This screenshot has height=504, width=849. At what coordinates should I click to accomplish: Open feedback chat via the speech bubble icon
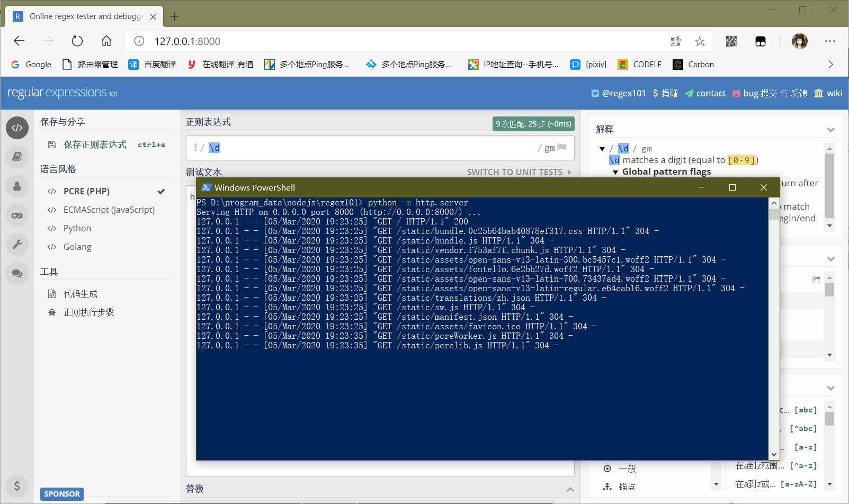pos(17,274)
